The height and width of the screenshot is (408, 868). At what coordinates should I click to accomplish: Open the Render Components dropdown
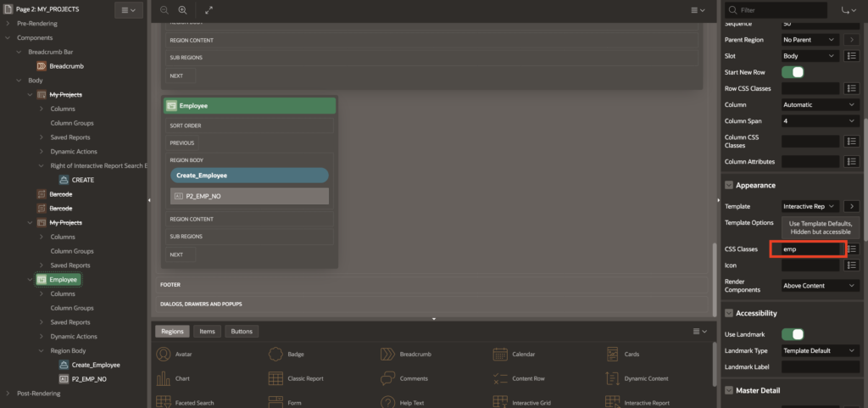coord(820,286)
